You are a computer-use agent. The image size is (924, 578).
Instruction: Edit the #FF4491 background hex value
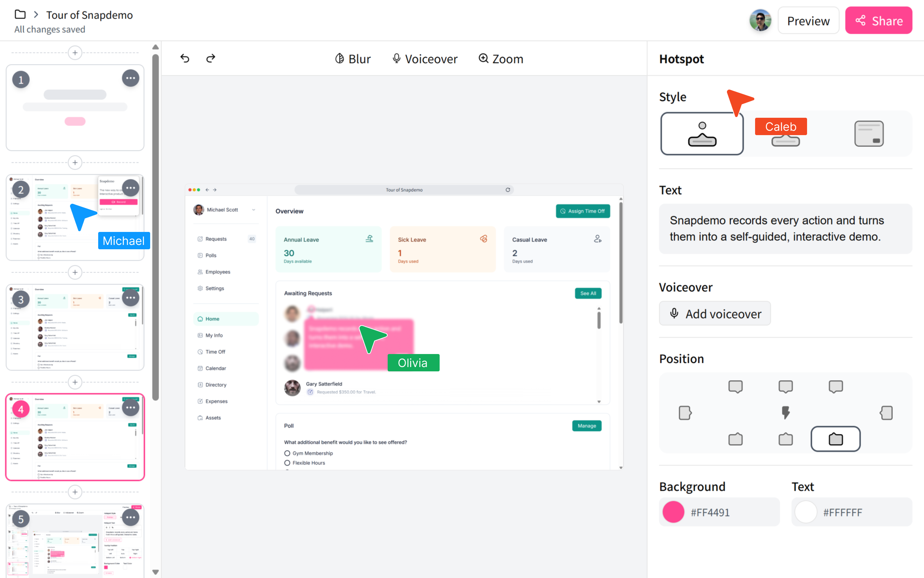(x=710, y=512)
